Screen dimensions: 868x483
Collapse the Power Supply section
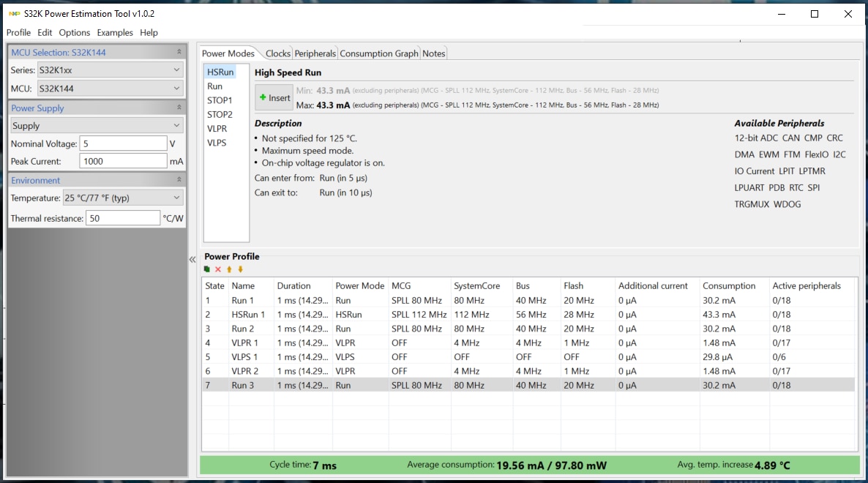pos(179,108)
